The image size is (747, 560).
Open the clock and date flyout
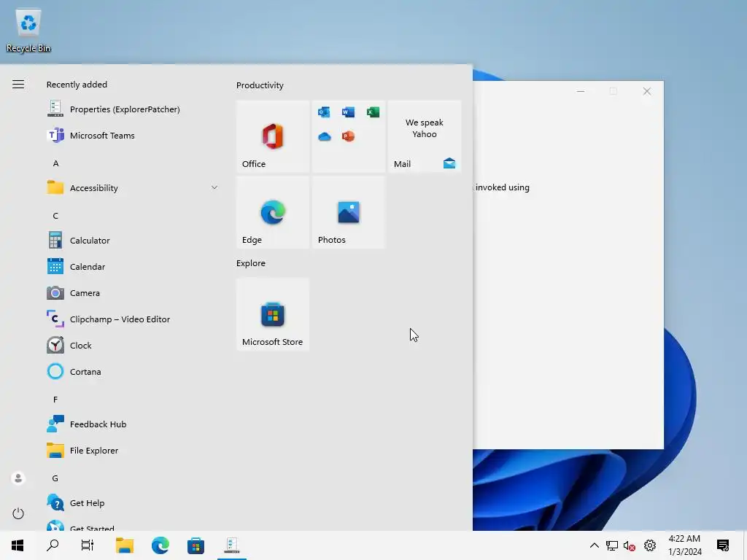click(684, 545)
